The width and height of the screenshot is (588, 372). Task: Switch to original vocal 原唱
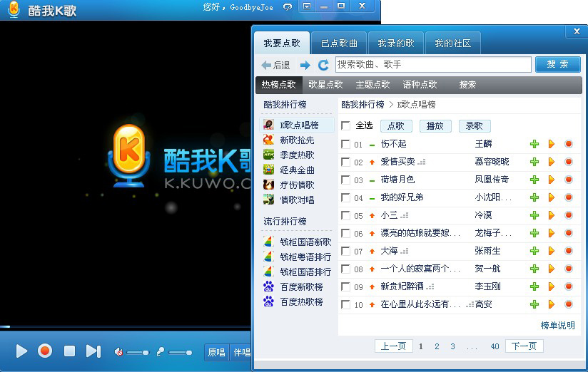(216, 353)
